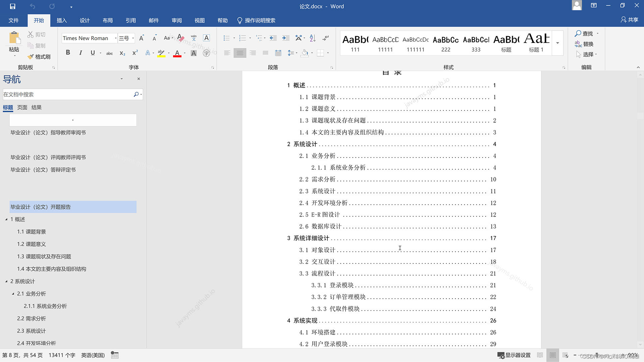The width and height of the screenshot is (644, 362).
Task: Switch to the 页面 navigation tab
Action: click(23, 107)
